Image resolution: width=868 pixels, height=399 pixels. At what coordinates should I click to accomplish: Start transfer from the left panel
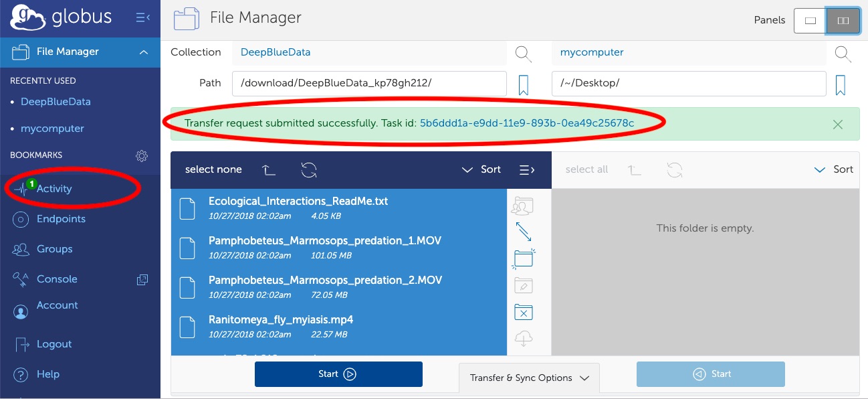[338, 374]
